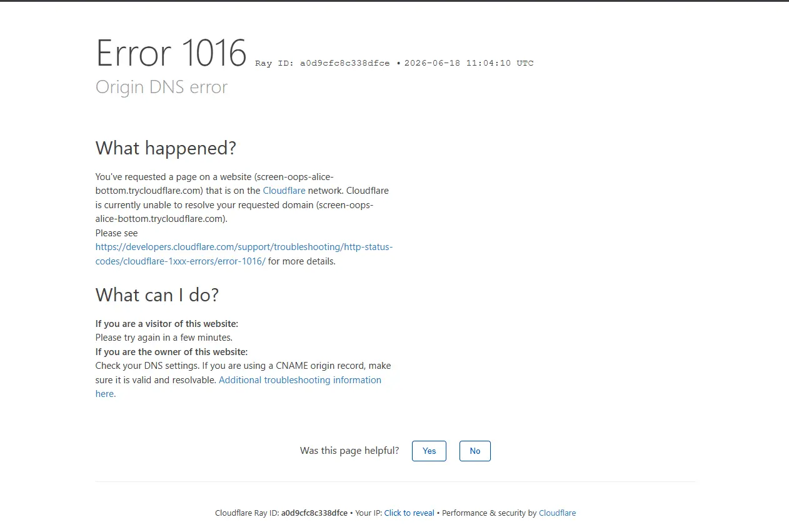Open the Cloudflare link in footer
The width and height of the screenshot is (789, 532).
click(x=557, y=513)
